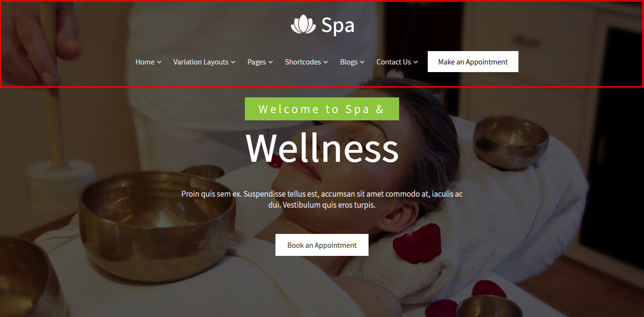
Task: Open the Blogs menu item
Action: (x=348, y=62)
